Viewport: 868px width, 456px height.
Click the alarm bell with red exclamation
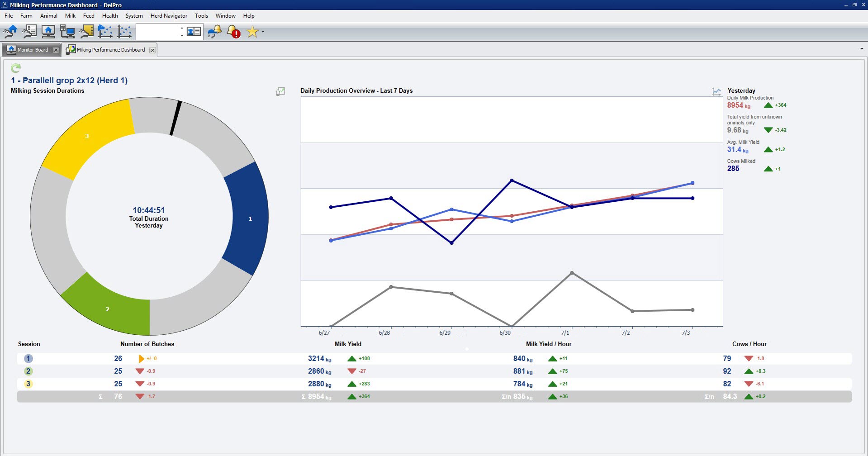(x=233, y=31)
